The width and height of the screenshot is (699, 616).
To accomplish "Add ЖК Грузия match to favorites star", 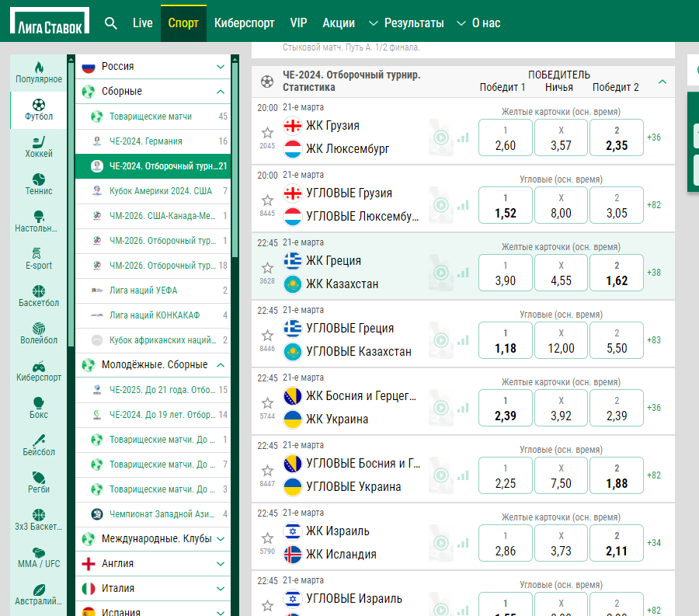I will pos(267,132).
